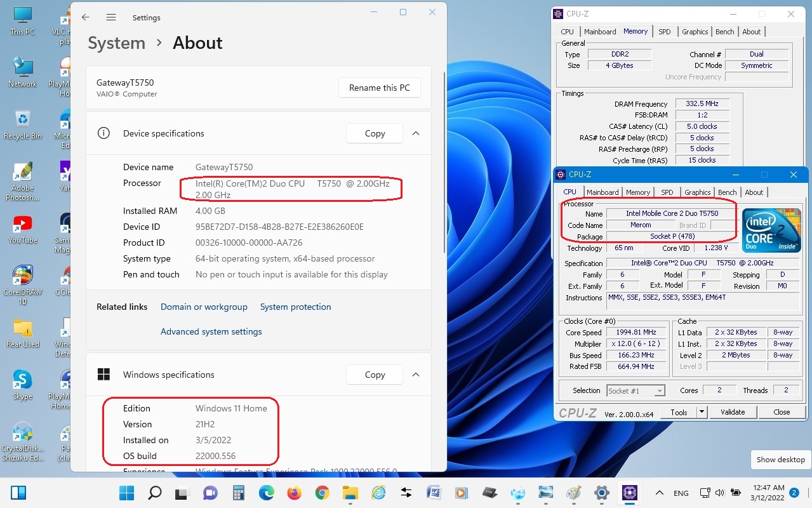Open Task View on taskbar
This screenshot has width=812, height=513.
click(183, 493)
